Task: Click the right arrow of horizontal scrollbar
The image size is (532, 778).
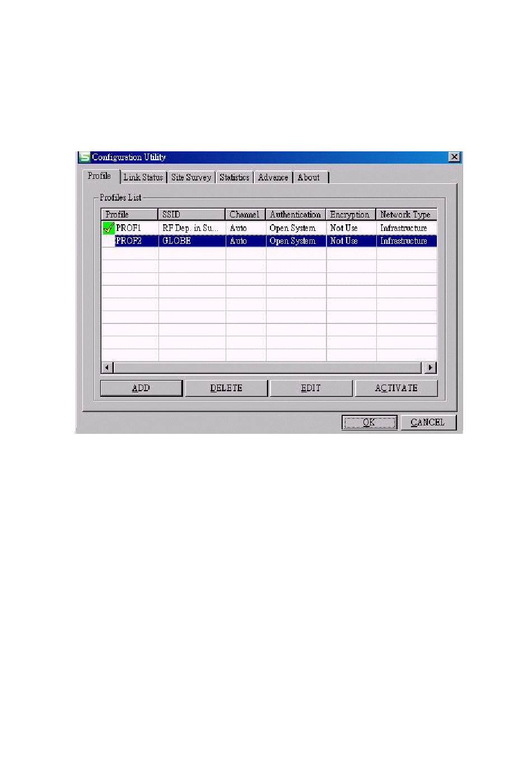Action: coord(430,368)
